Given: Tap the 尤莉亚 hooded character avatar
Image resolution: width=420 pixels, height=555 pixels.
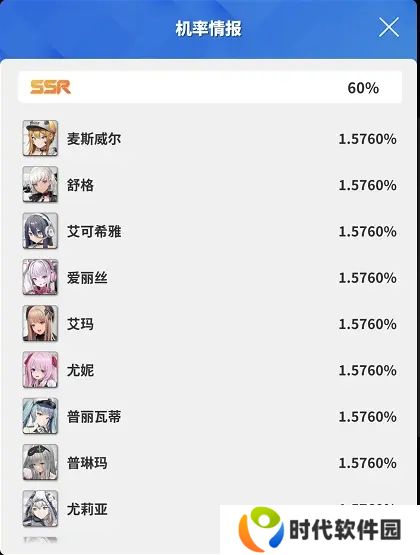Looking at the screenshot, I should pos(40,509).
